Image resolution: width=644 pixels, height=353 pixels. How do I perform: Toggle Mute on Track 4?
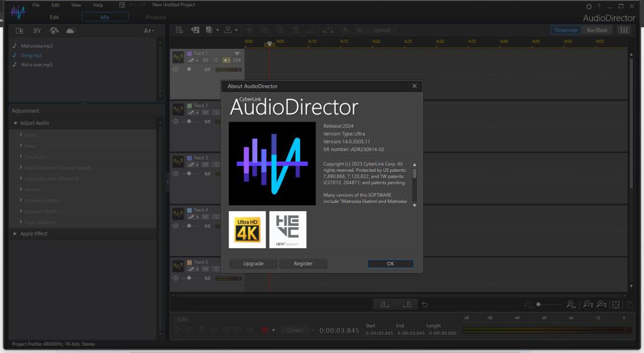pyautogui.click(x=205, y=217)
